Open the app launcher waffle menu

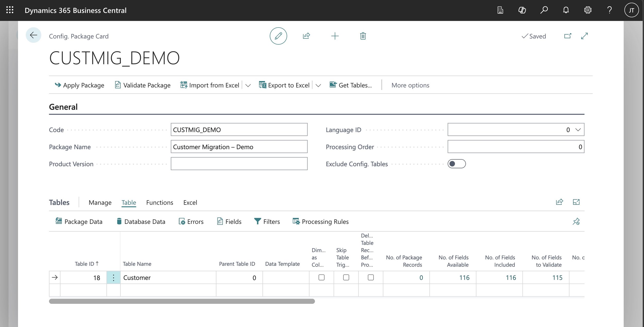click(x=10, y=10)
